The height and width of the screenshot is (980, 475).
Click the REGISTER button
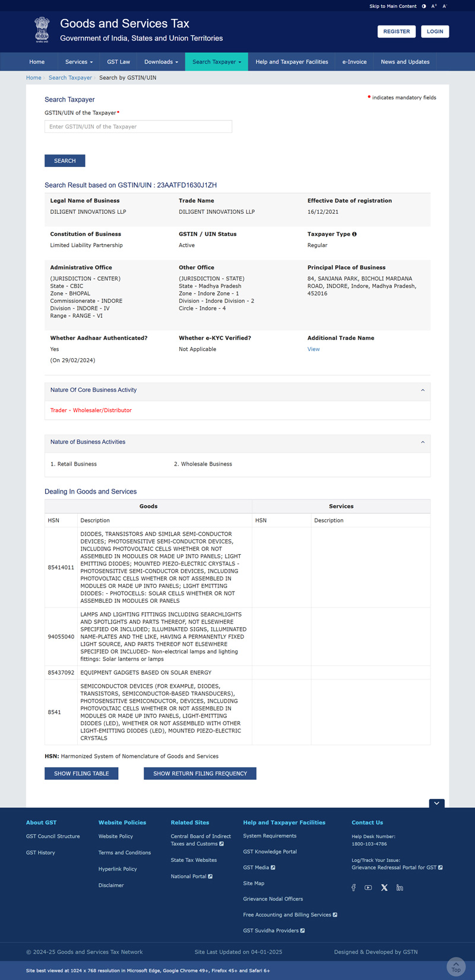click(x=397, y=31)
